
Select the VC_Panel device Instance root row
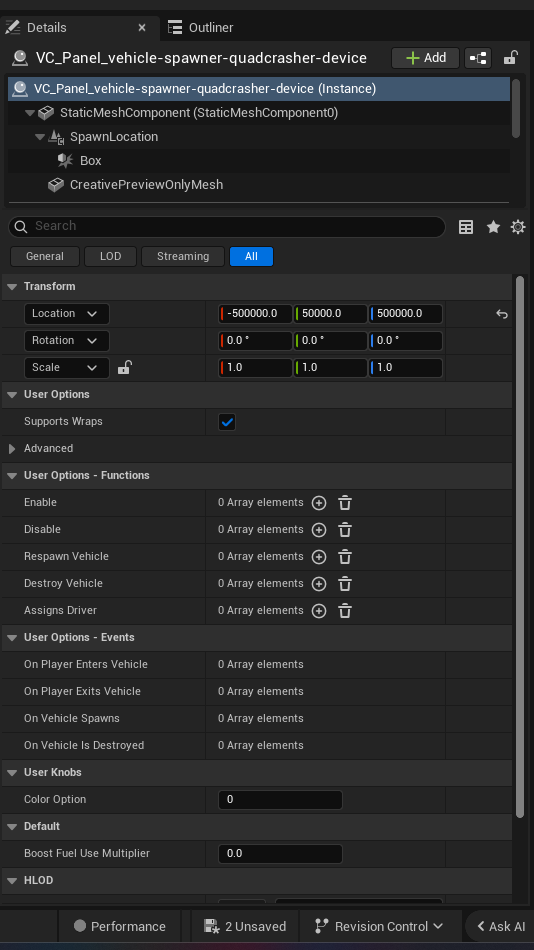pyautogui.click(x=259, y=89)
